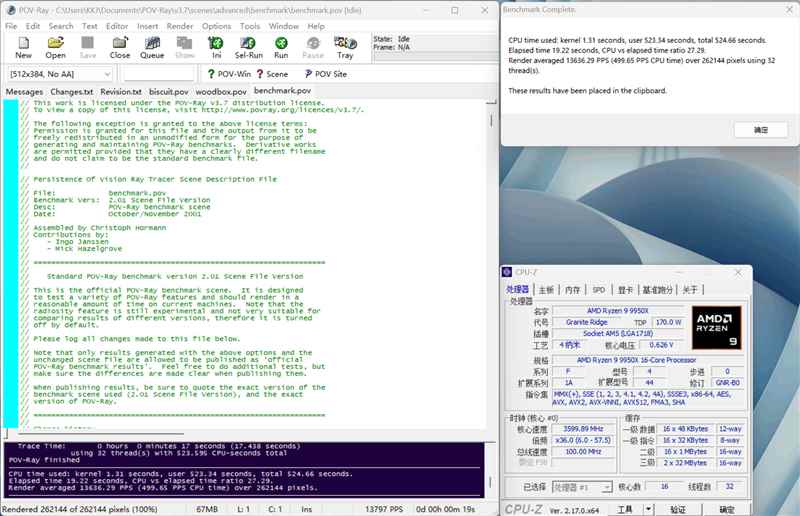Click the Open file toolbar icon
The image size is (800, 516).
pyautogui.click(x=56, y=46)
